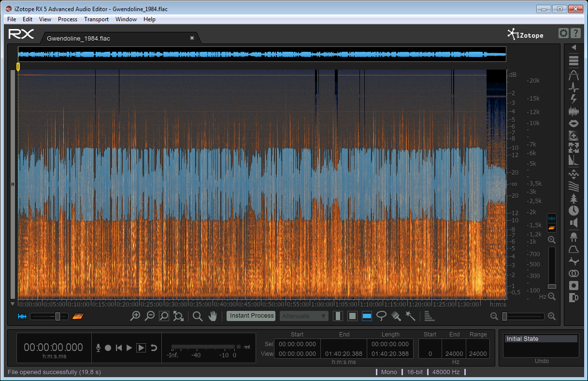
Task: Open the File menu
Action: [x=12, y=19]
